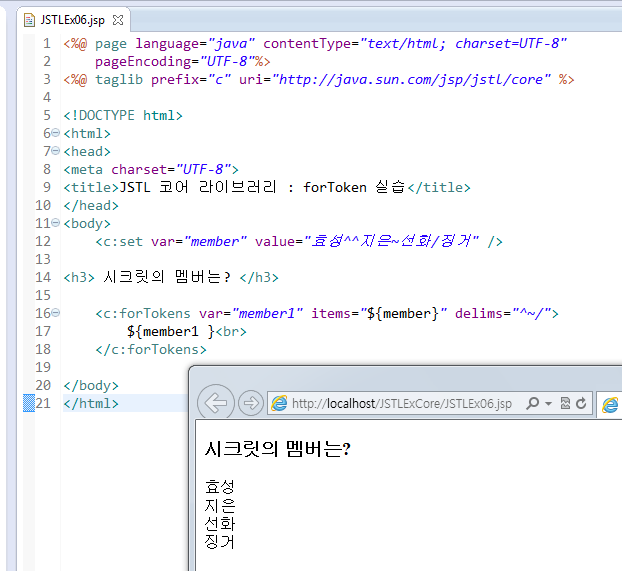Click 선화 in the browser output

(x=220, y=523)
